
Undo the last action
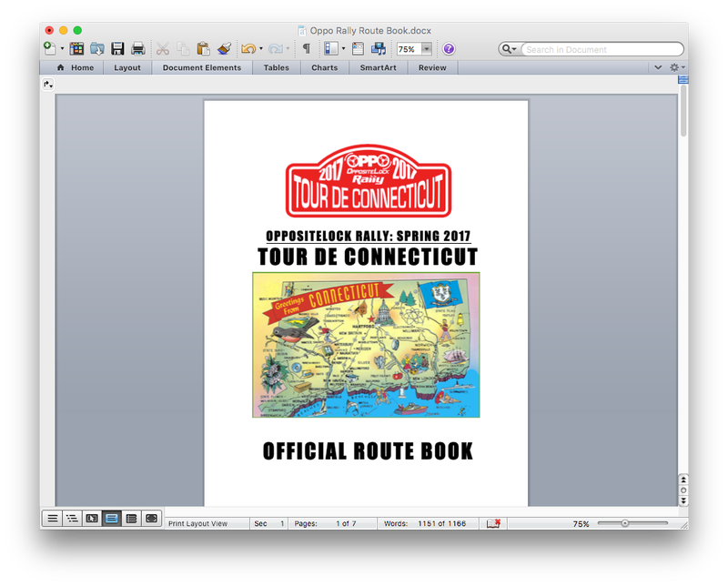(248, 49)
